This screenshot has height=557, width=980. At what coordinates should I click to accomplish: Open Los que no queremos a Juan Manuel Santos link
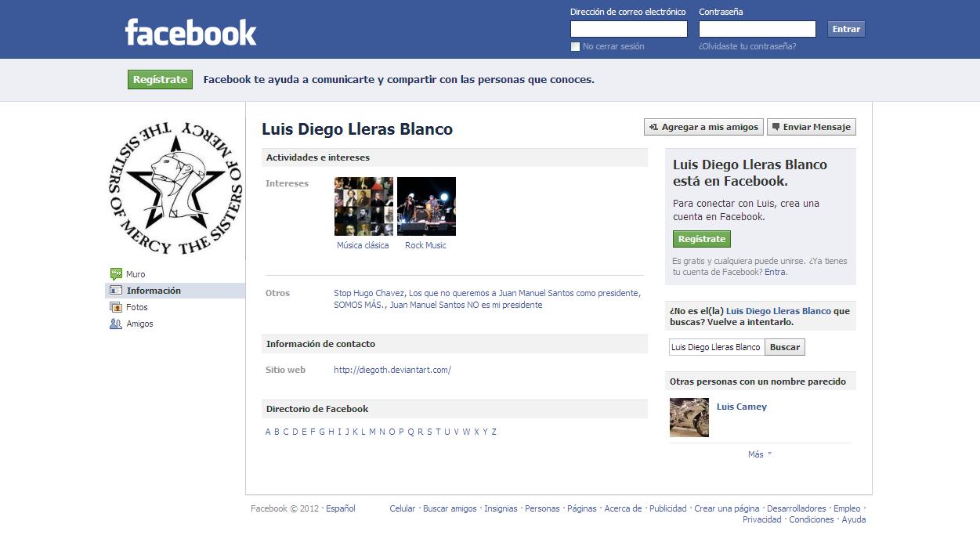pyautogui.click(x=524, y=293)
